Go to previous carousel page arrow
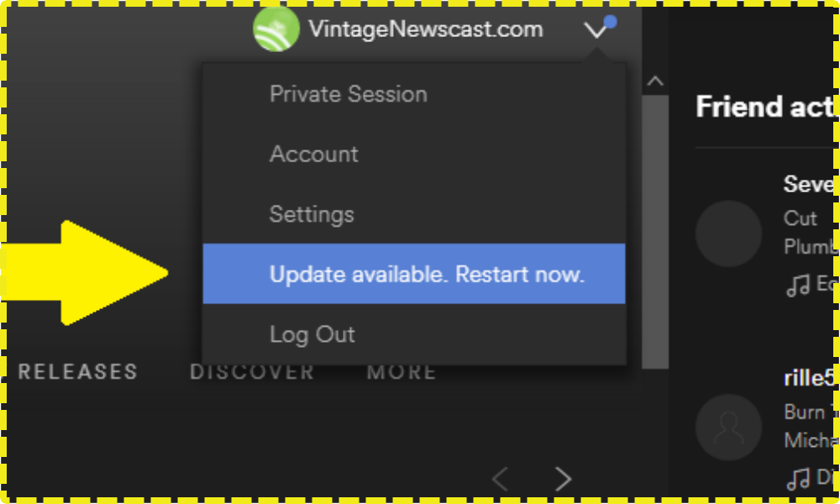The image size is (840, 504). [501, 478]
